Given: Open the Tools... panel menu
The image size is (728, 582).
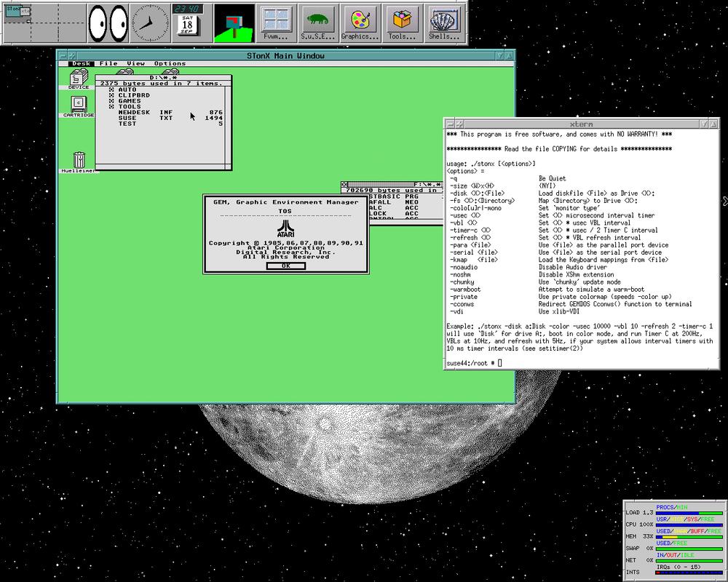Looking at the screenshot, I should coord(402,23).
